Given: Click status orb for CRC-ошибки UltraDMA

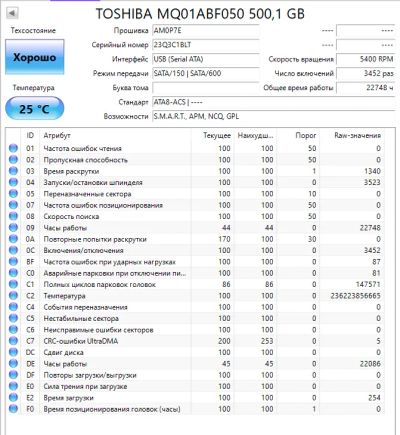Looking at the screenshot, I should tap(13, 341).
